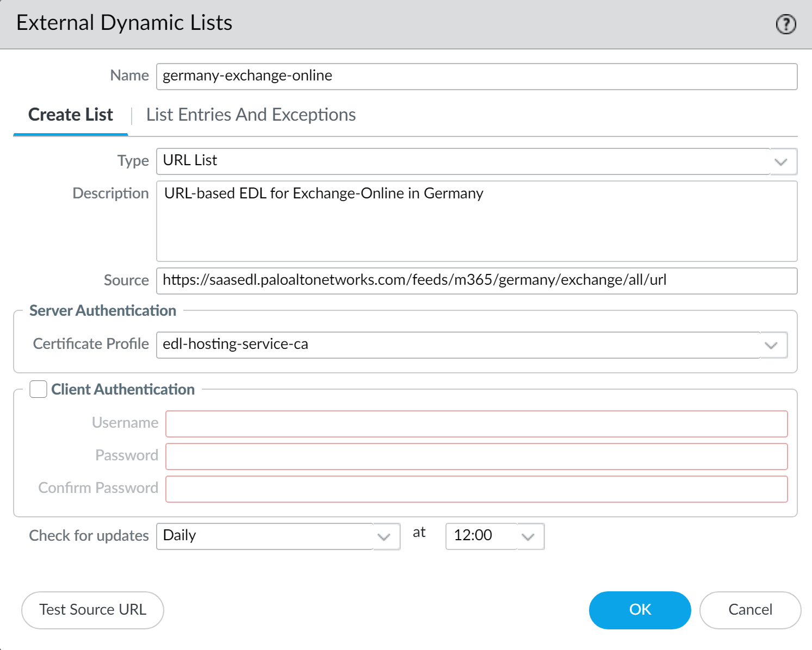Dismiss the dialog with Cancel
This screenshot has width=812, height=650.
(751, 610)
